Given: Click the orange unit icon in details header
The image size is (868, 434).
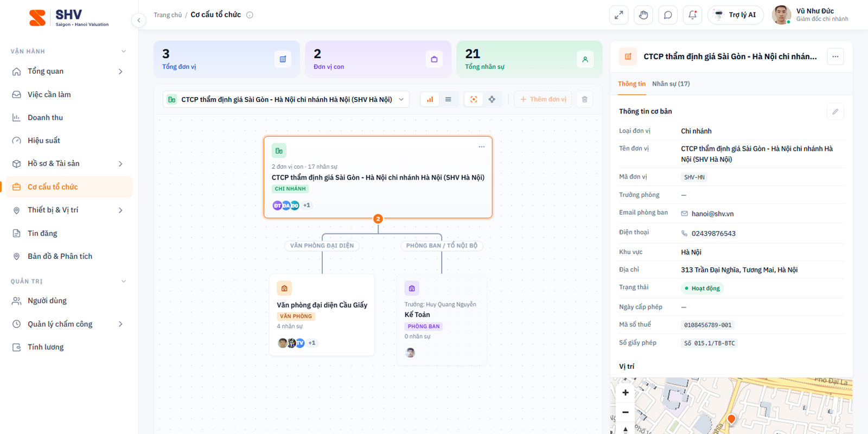Looking at the screenshot, I should click(x=628, y=56).
